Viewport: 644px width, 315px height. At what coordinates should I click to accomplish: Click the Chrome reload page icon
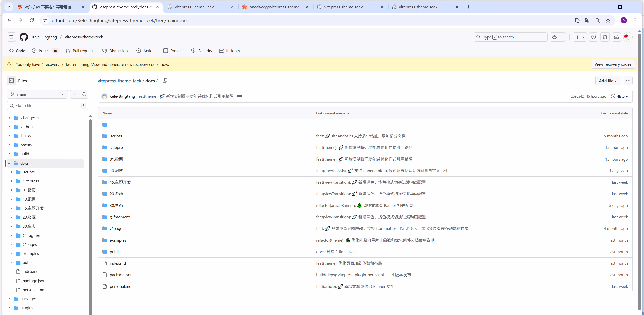point(32,20)
